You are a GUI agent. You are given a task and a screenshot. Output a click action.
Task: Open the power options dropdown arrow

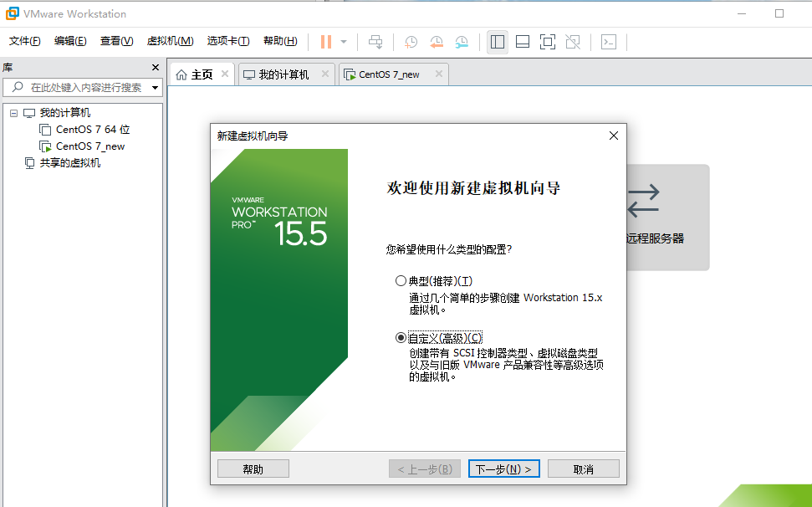[344, 42]
